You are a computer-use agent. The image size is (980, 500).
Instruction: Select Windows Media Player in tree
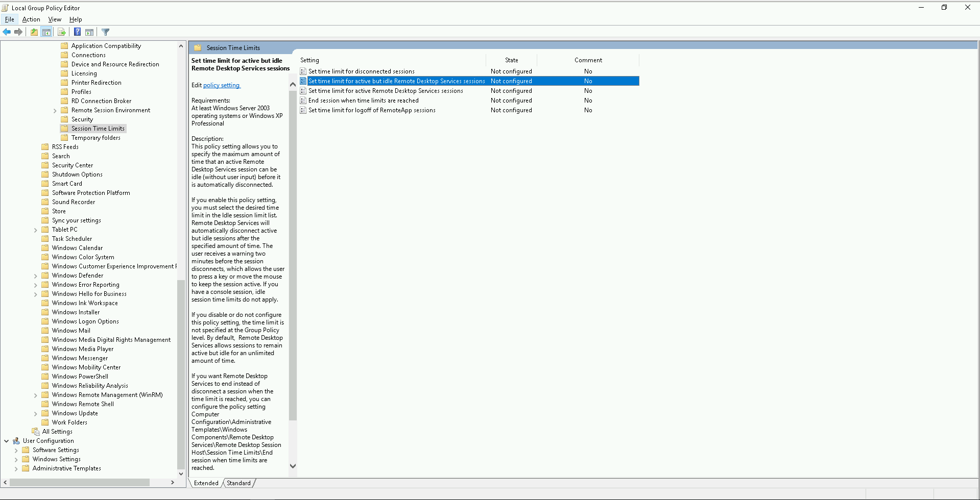[83, 349]
